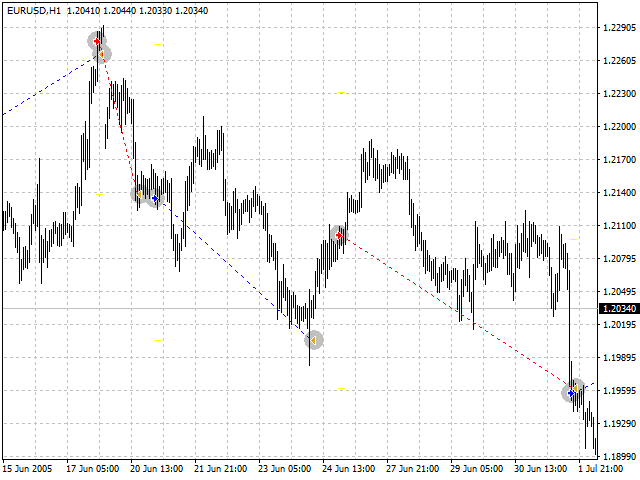The width and height of the screenshot is (640, 480).
Task: Click the 1.20495 price axis label
Action: click(x=619, y=292)
